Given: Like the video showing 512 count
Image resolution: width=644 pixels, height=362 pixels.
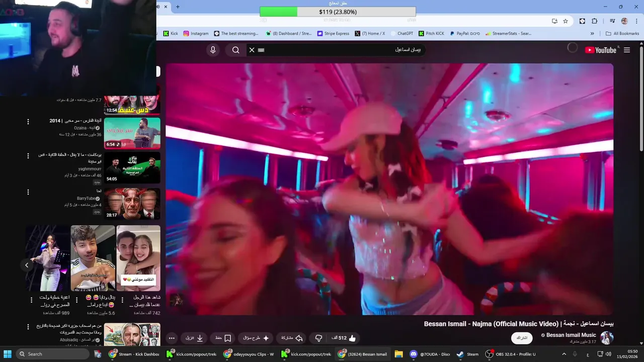Looking at the screenshot, I should point(344,338).
